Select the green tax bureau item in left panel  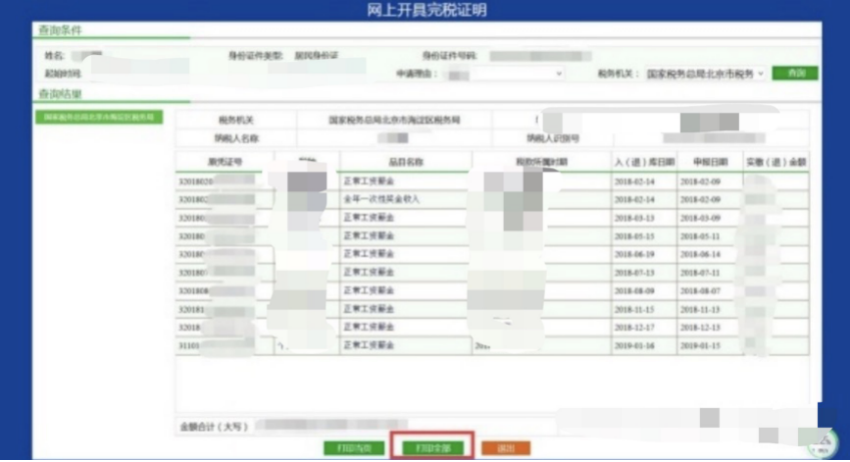pos(98,117)
